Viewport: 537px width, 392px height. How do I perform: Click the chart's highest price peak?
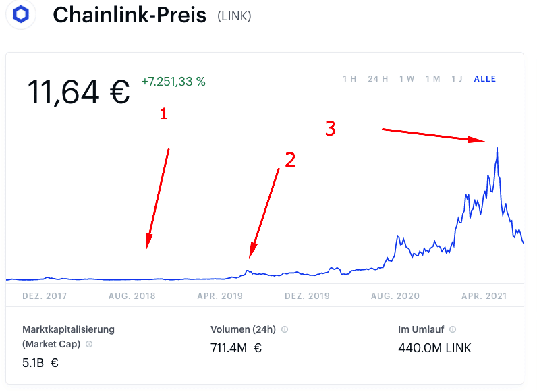coord(497,148)
